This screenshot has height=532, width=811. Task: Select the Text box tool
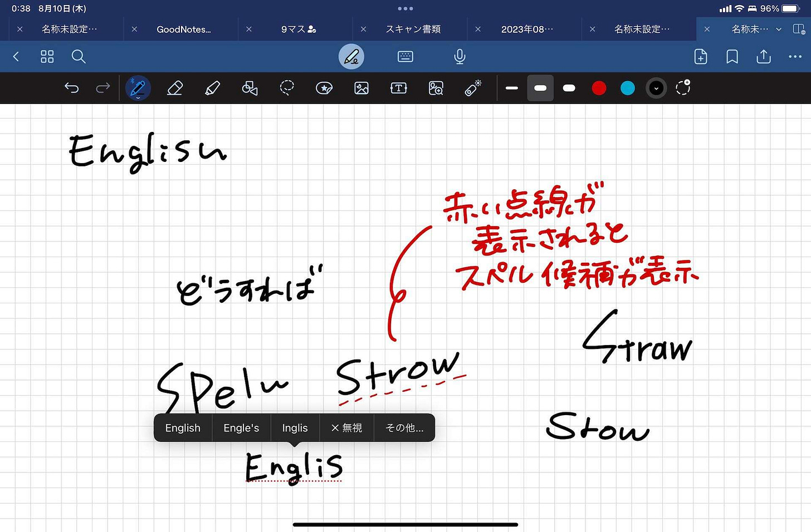coord(399,87)
